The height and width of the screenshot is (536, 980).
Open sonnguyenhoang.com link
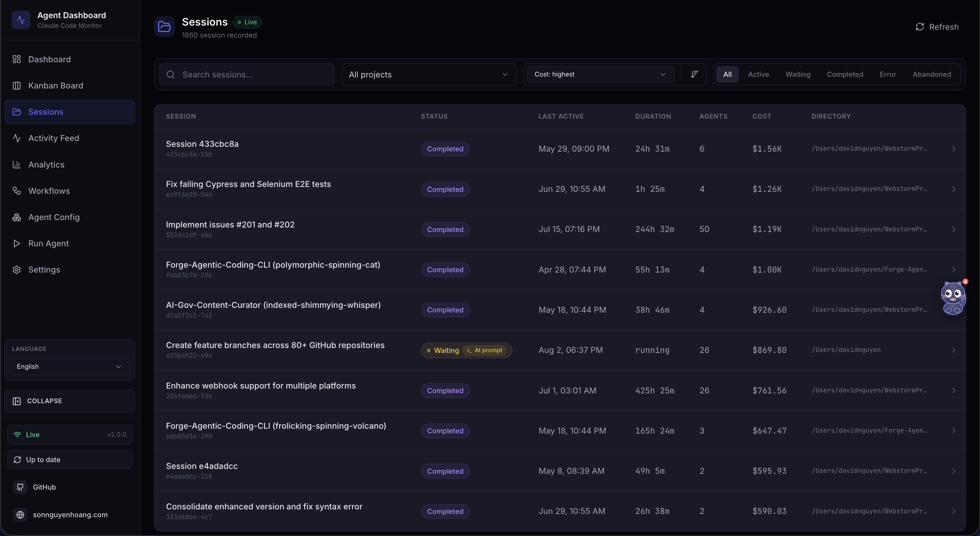pos(70,515)
